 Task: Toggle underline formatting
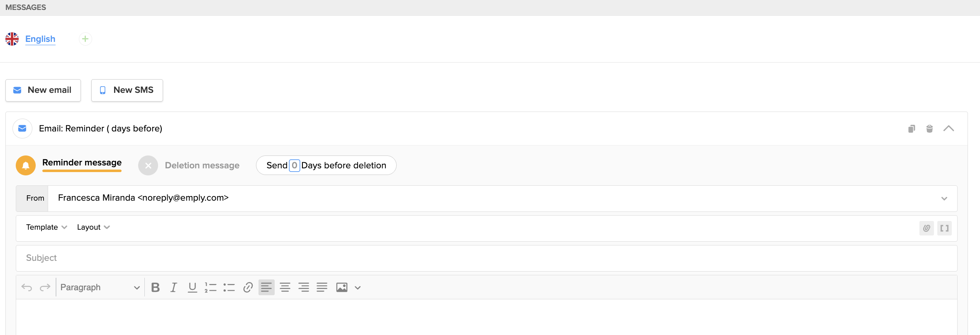[x=192, y=287]
